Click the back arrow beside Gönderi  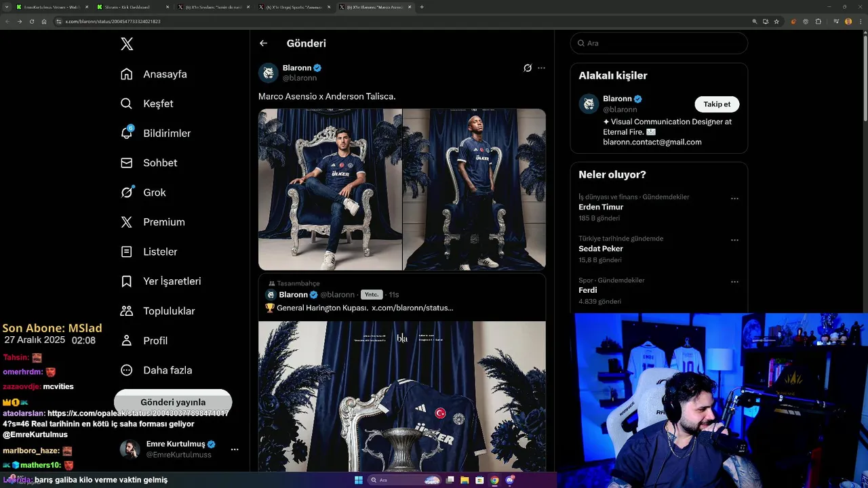click(x=263, y=43)
